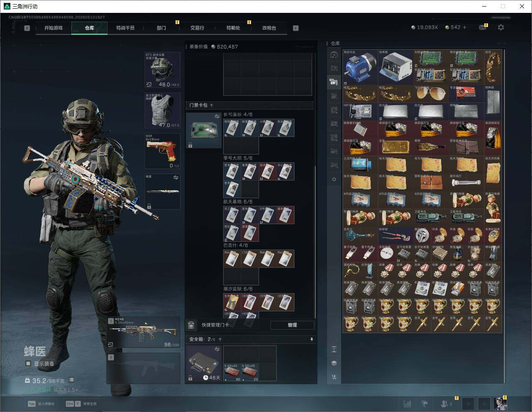The height and width of the screenshot is (412, 532).
Task: Switch to the 特战干员 tab
Action: [x=125, y=28]
